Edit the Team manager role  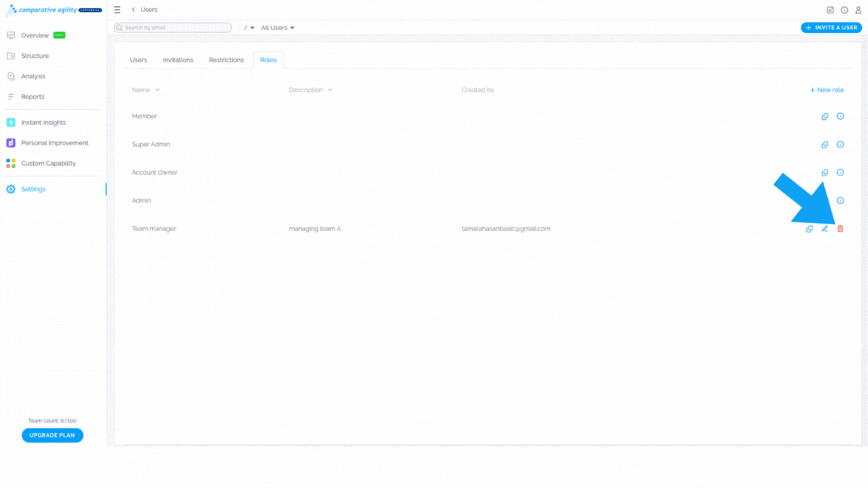click(x=825, y=228)
